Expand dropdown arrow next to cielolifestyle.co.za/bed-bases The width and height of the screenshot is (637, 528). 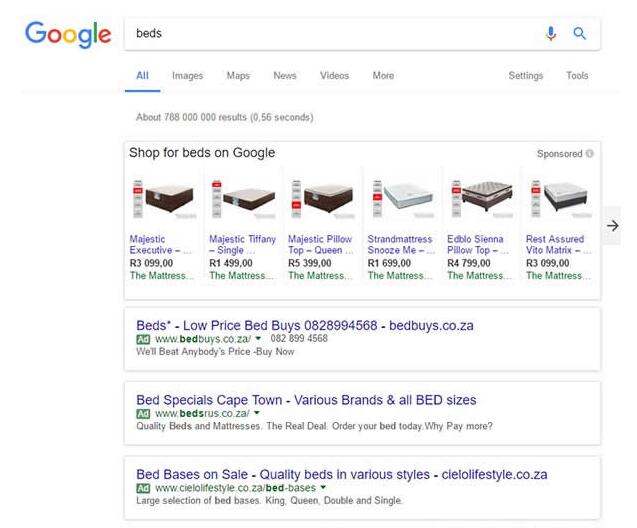coord(323,487)
